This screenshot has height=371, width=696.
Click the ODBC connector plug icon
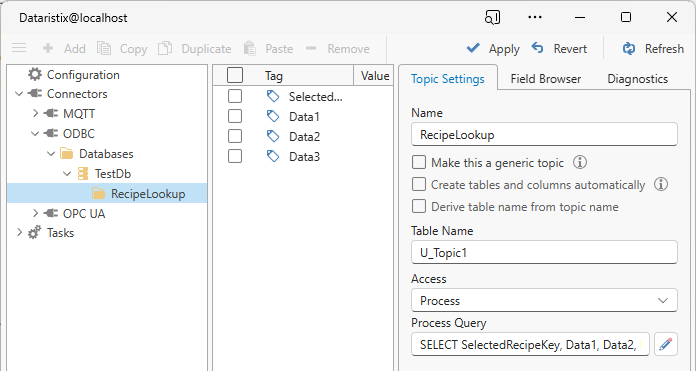pyautogui.click(x=51, y=134)
